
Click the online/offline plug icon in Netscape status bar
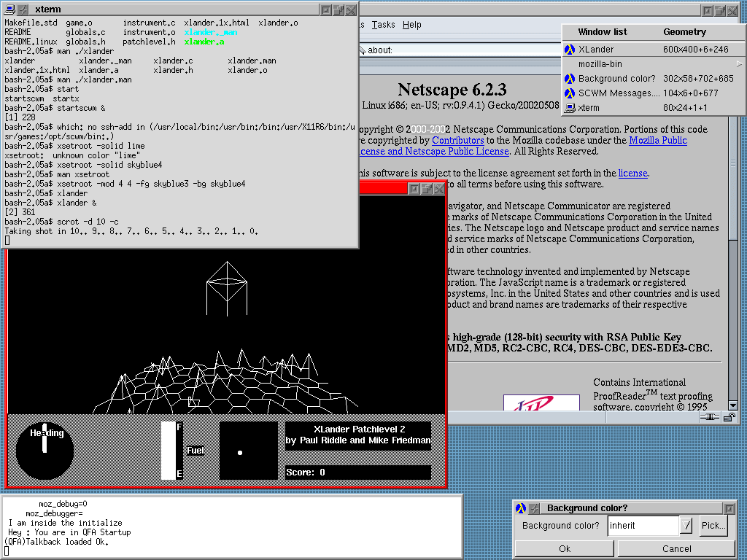710,418
